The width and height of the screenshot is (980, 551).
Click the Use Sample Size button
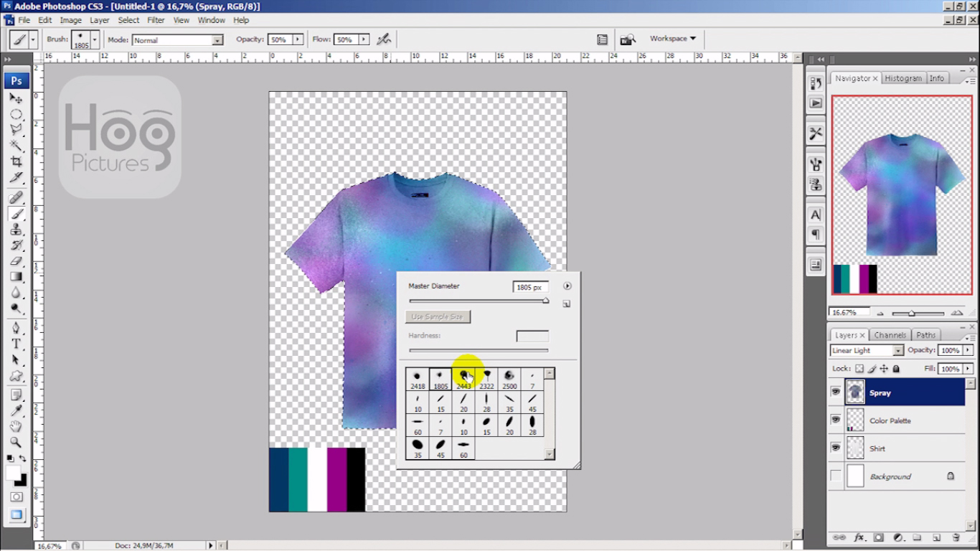[x=438, y=316]
